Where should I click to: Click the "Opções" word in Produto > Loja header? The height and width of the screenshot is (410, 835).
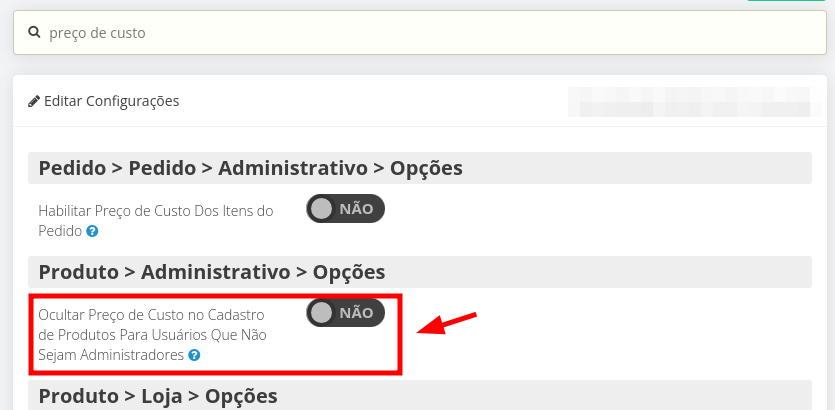pos(241,396)
